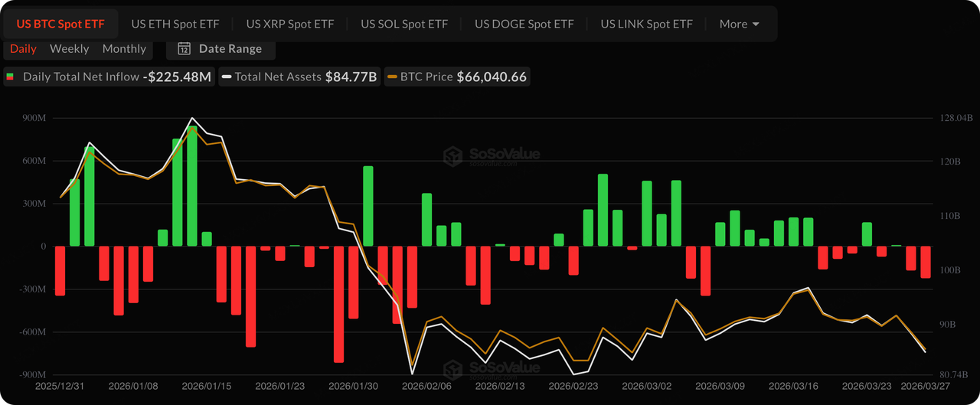This screenshot has height=405, width=980.
Task: Toggle Daily Total Net Inflow series visibility
Action: (x=81, y=77)
